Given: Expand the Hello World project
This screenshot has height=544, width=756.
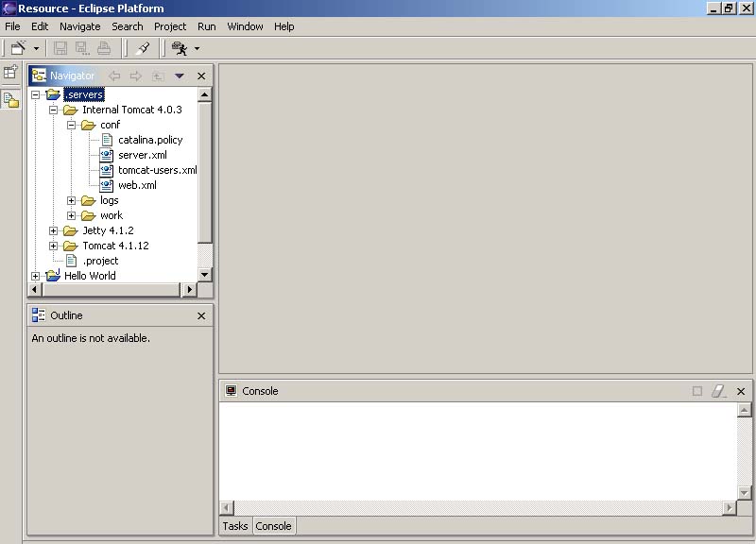Looking at the screenshot, I should click(x=36, y=276).
